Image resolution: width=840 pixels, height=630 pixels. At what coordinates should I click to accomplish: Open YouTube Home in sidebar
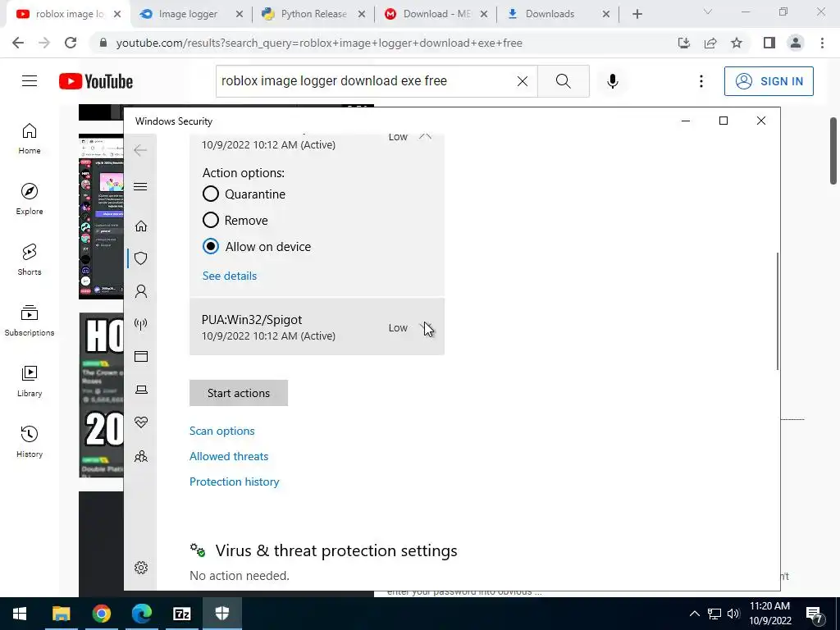(x=30, y=139)
